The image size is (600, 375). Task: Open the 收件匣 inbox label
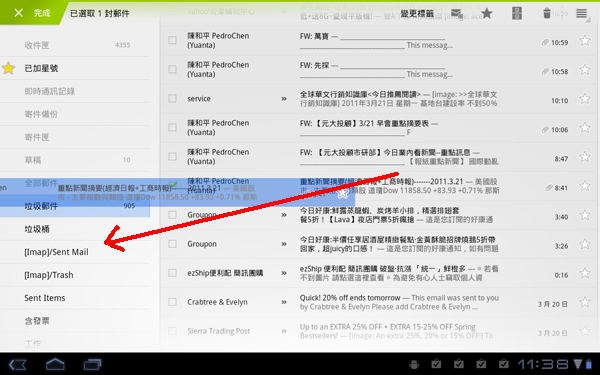coord(75,45)
